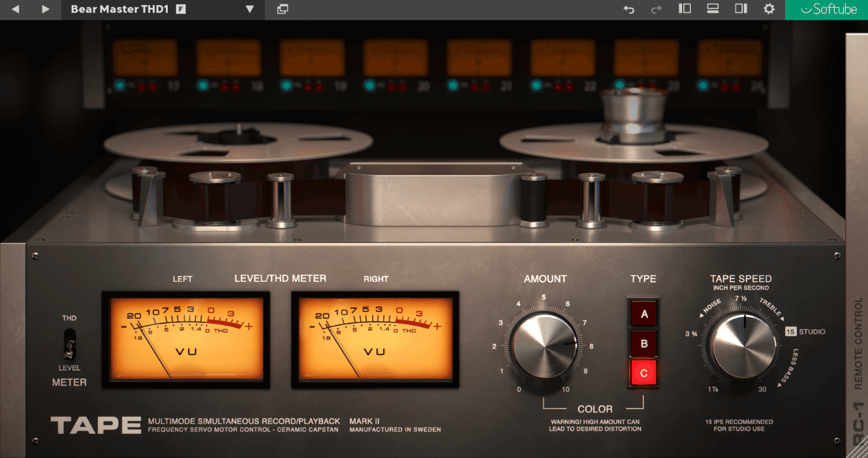Image resolution: width=868 pixels, height=458 pixels.
Task: Go to the next preset
Action: pyautogui.click(x=45, y=9)
